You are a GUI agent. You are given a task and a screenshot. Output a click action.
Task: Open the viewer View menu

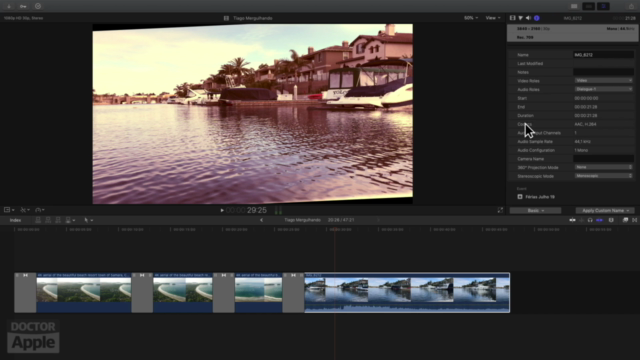(x=493, y=18)
